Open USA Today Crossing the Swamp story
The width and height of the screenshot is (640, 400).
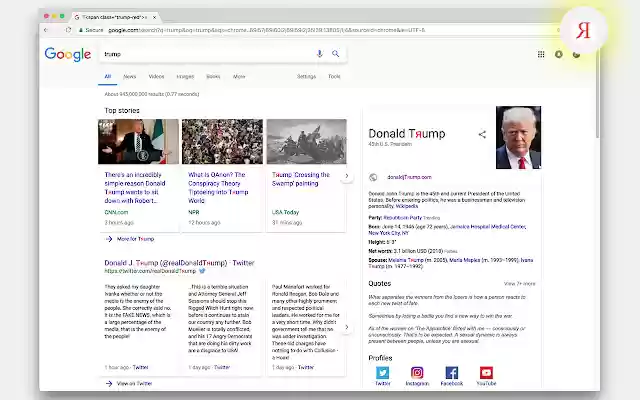tap(301, 179)
